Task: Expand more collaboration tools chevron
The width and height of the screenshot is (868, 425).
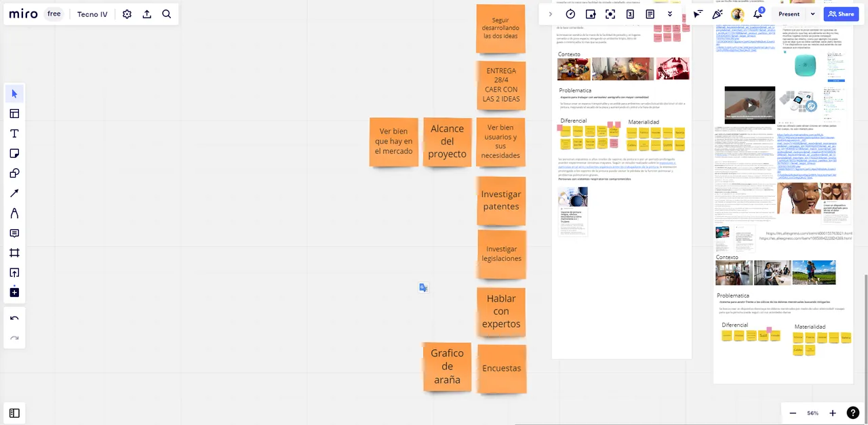Action: (670, 14)
